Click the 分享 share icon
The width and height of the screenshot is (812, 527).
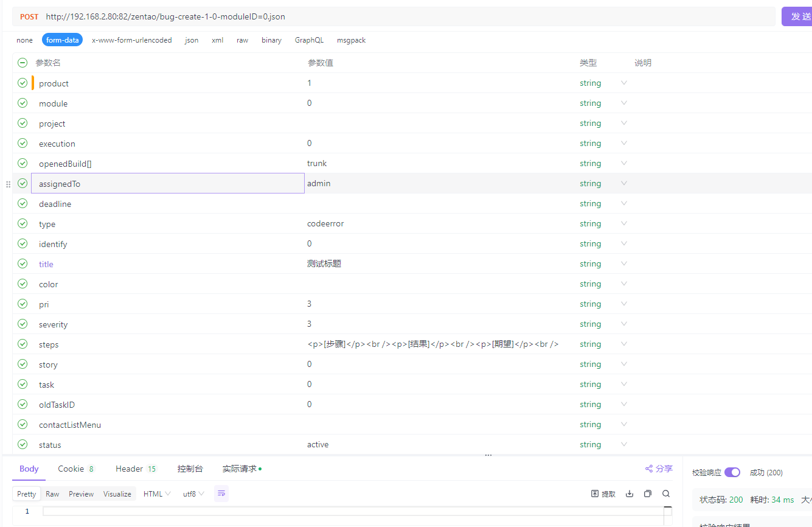coord(649,469)
